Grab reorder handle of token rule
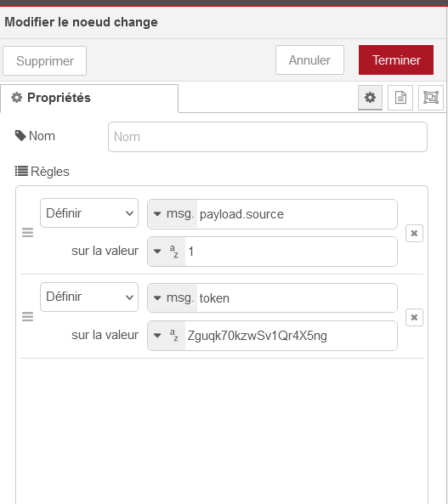This screenshot has height=504, width=448. click(28, 317)
